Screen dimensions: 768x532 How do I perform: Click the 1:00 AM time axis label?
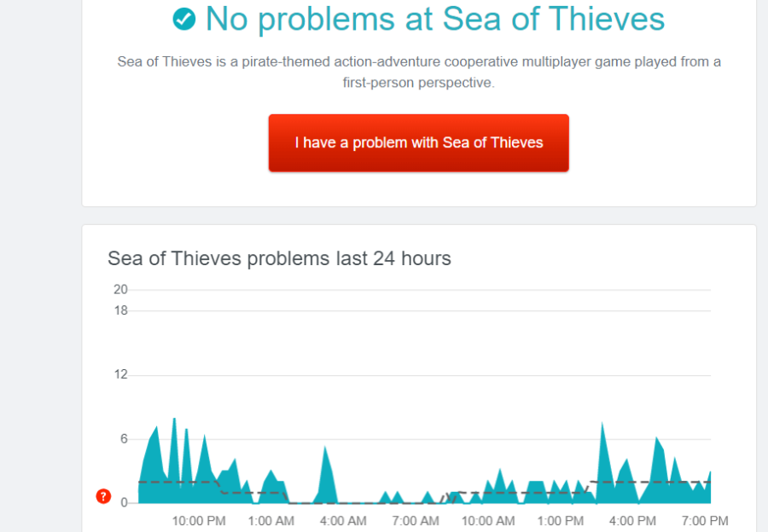coord(271,521)
